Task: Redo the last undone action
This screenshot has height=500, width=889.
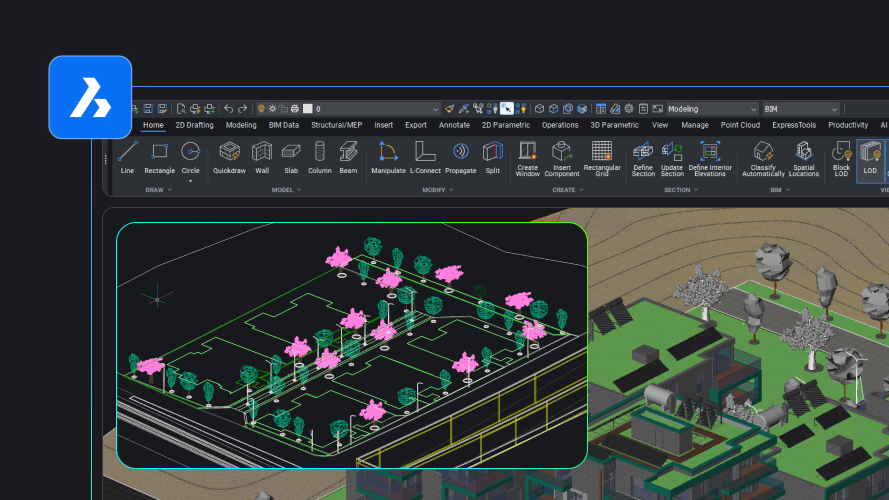Action: 243,109
